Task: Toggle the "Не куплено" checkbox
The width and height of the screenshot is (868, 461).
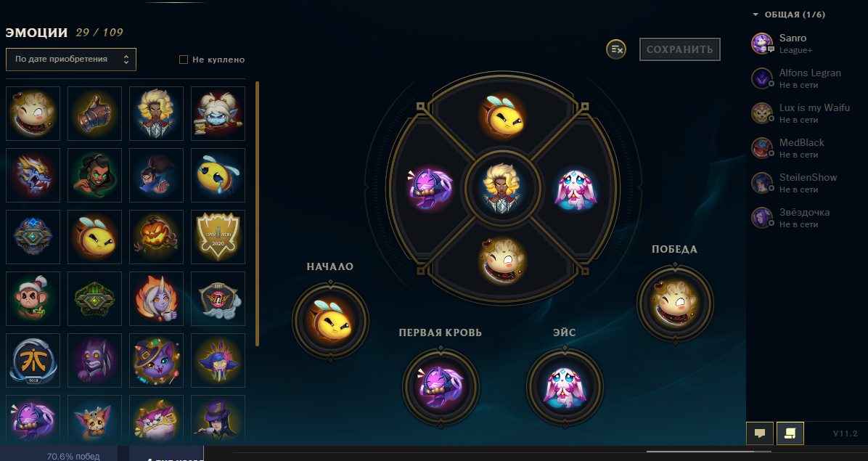Action: 184,60
